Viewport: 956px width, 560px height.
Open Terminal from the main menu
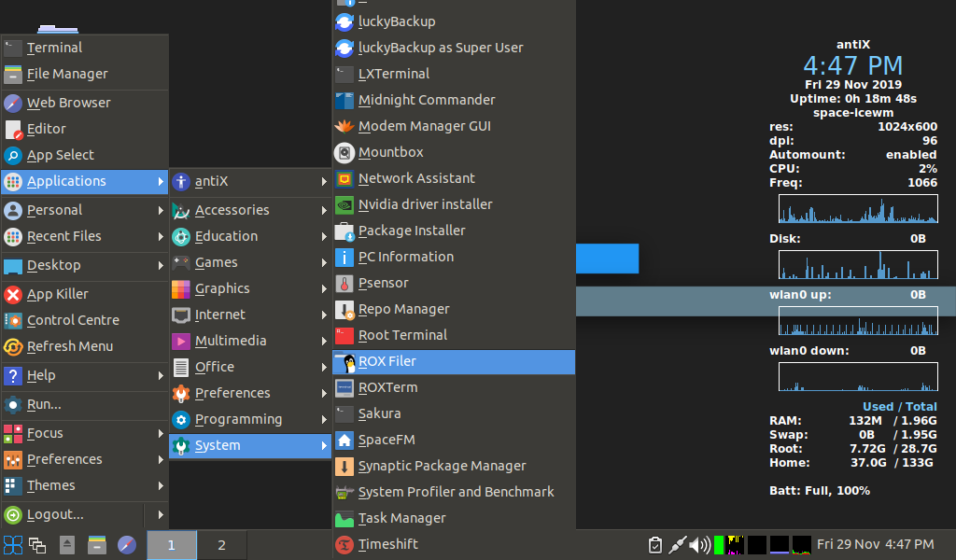click(85, 48)
